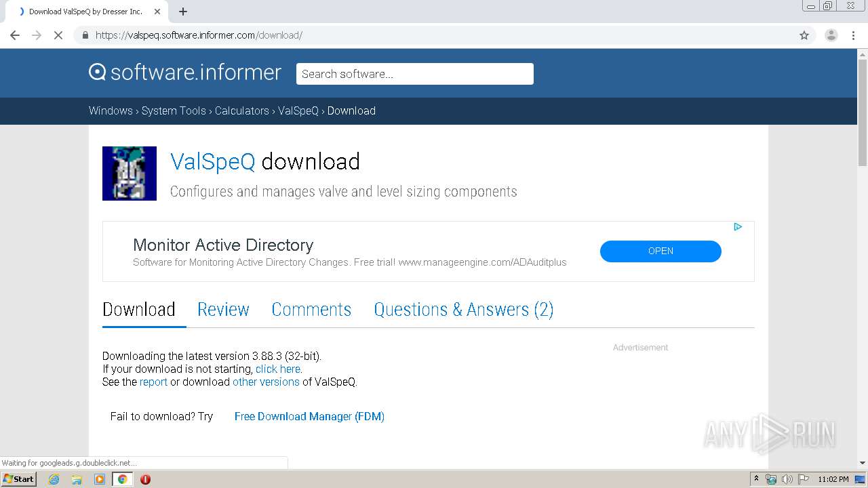Open the Chrome profile avatar
The image size is (868, 488).
831,35
